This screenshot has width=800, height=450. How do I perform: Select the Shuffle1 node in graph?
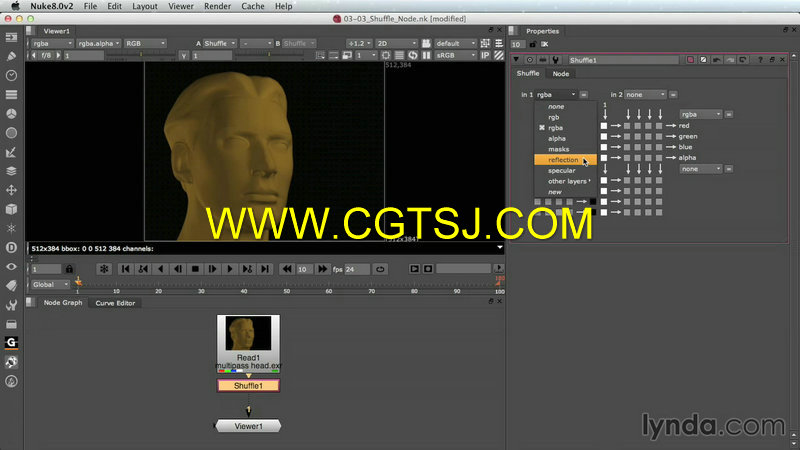click(248, 386)
